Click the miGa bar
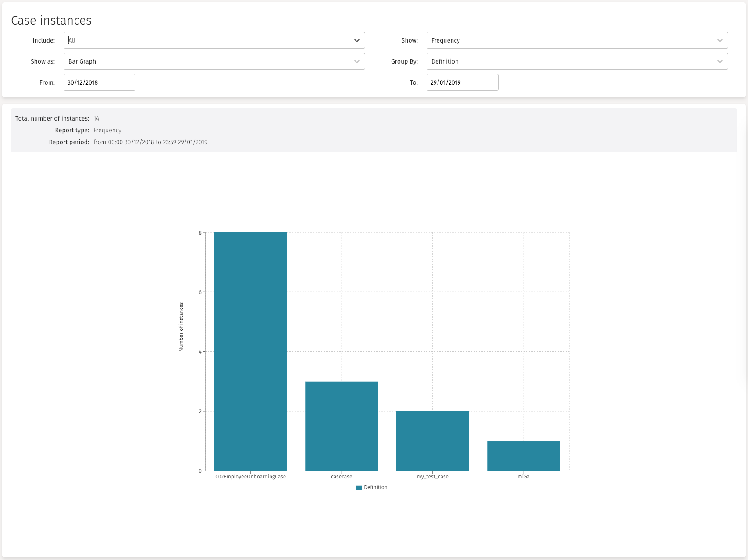 coord(523,456)
